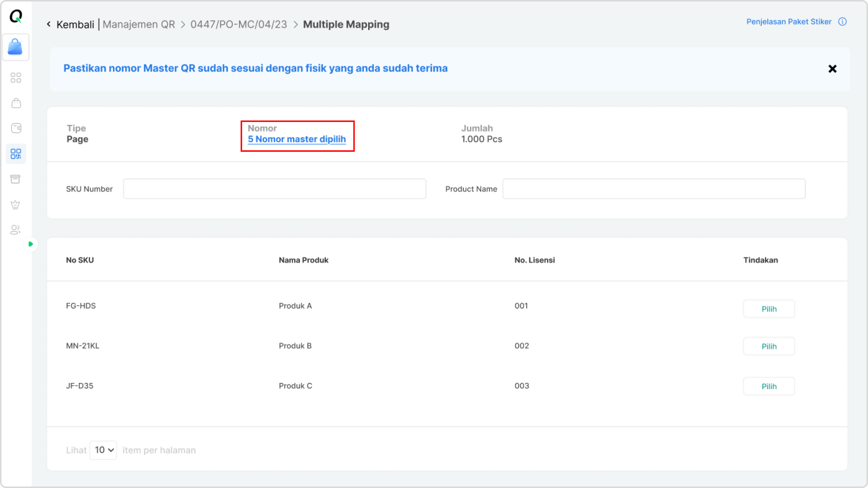
Task: Click the 1.000 Pcs quantity value
Action: (482, 139)
